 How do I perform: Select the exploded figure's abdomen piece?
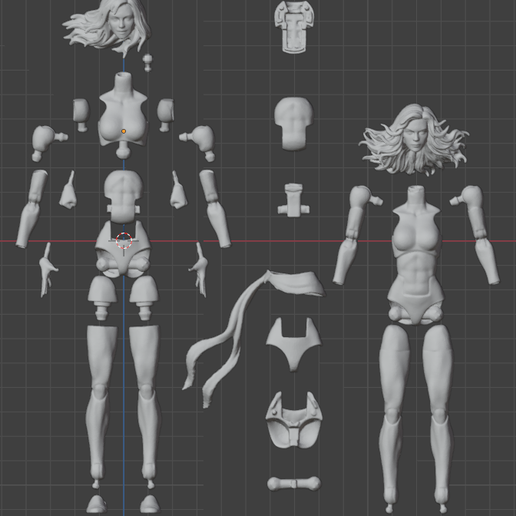pyautogui.click(x=123, y=196)
